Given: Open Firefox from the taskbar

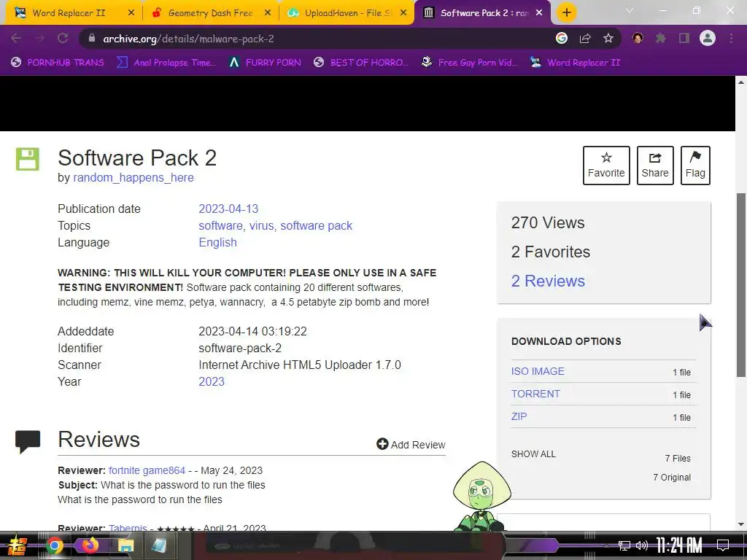Looking at the screenshot, I should click(90, 545).
